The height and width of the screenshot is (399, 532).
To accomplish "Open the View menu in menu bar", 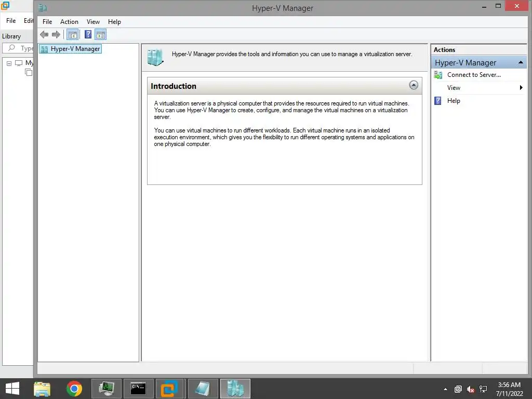I will 93,22.
